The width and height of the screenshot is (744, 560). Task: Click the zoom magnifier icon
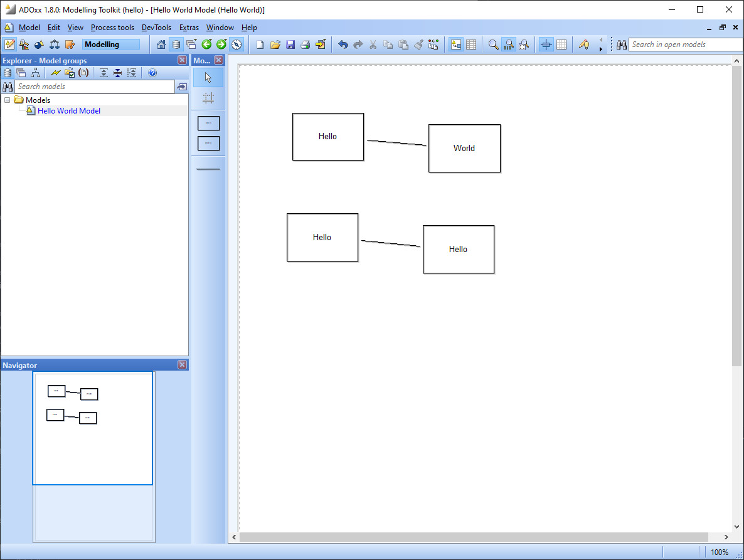(x=494, y=45)
